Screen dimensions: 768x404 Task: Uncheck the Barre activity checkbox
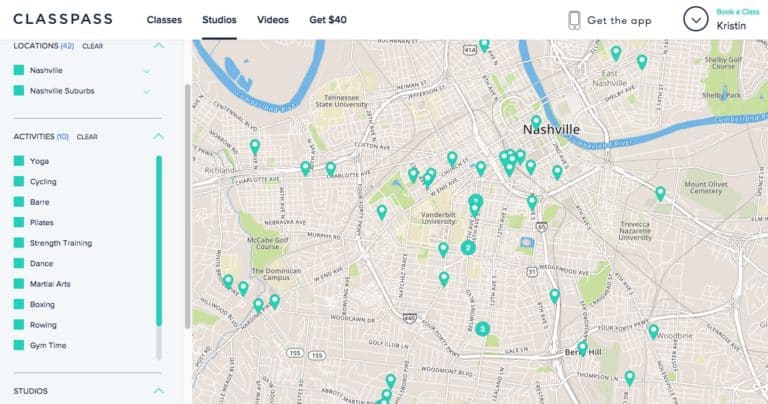(19, 202)
